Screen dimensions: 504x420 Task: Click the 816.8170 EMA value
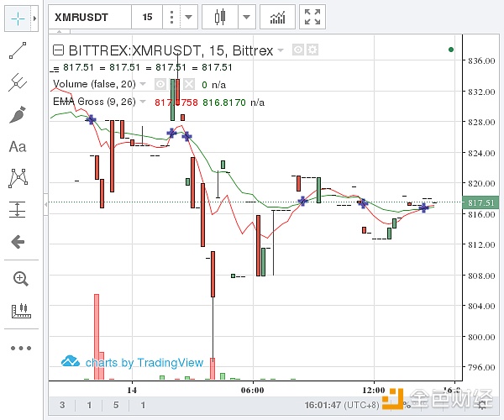click(224, 102)
